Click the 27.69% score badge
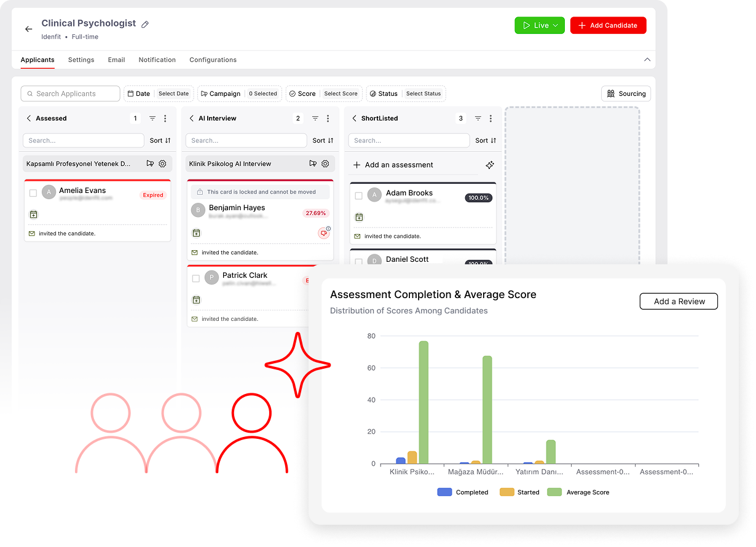Viewport: 756px width, 547px height. pos(316,213)
